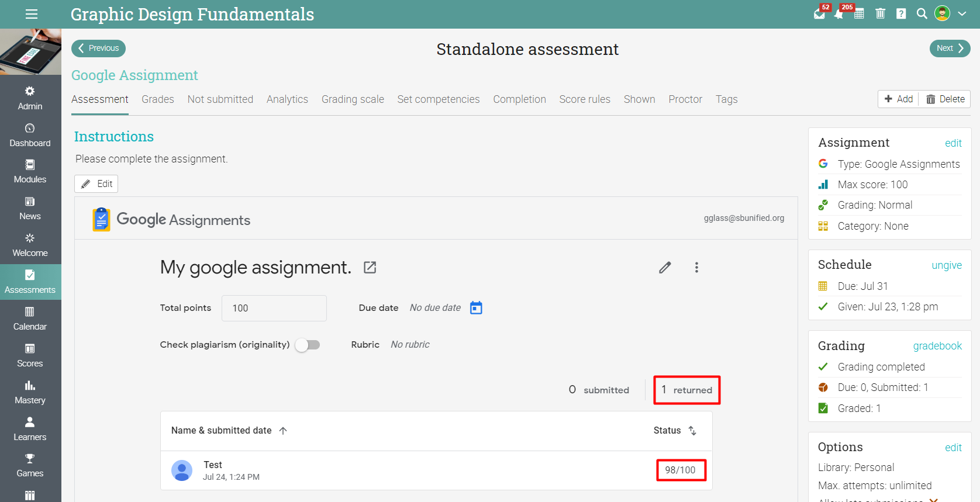Open Mastery from the sidebar

click(x=30, y=392)
